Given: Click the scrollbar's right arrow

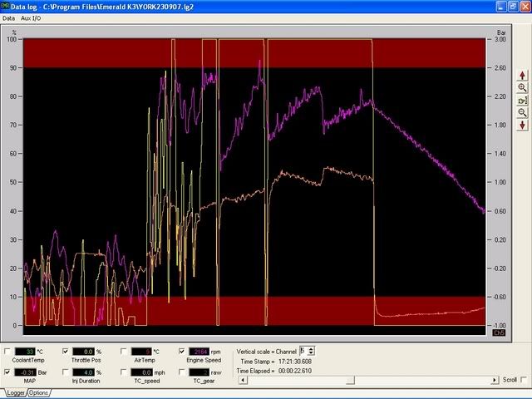Looking at the screenshot, I should click(x=493, y=380).
